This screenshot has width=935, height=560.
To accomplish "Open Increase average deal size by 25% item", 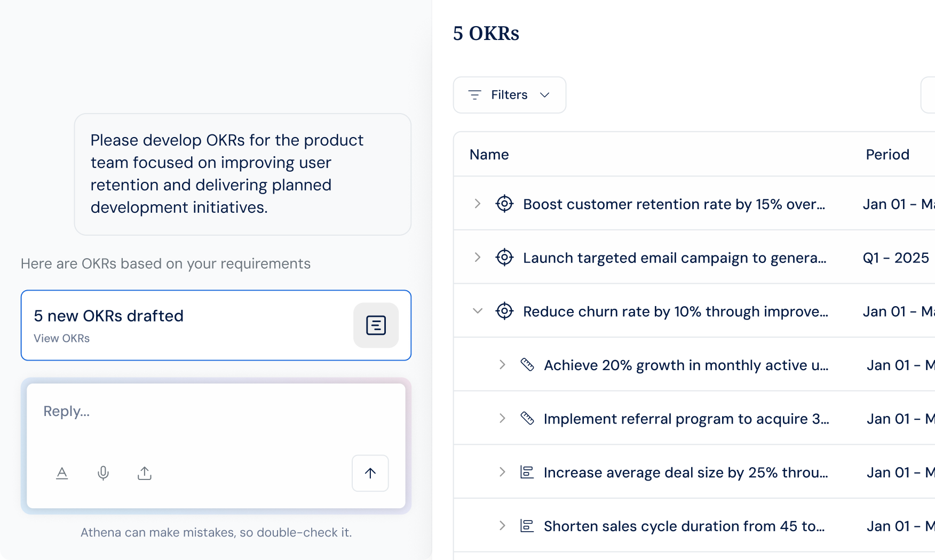I will point(686,473).
